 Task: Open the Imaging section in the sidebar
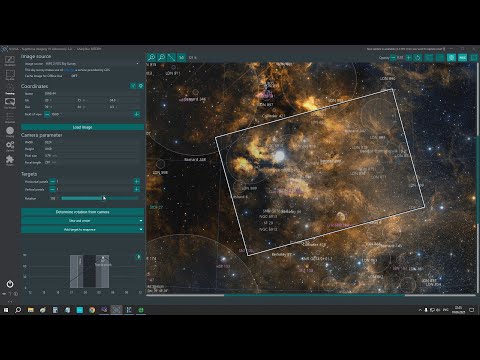[10, 132]
